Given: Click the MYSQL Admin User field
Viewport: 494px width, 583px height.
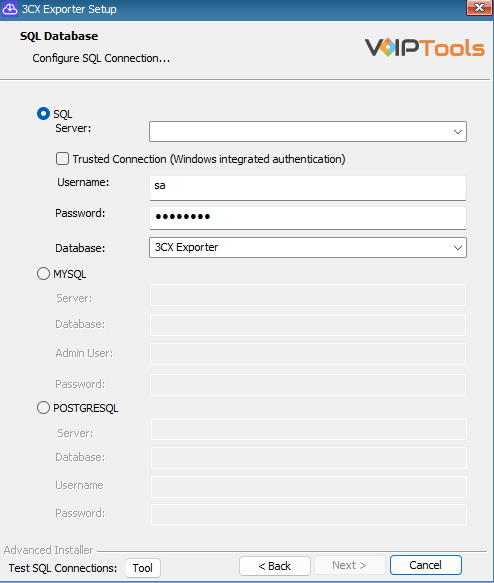Looking at the screenshot, I should (x=308, y=354).
